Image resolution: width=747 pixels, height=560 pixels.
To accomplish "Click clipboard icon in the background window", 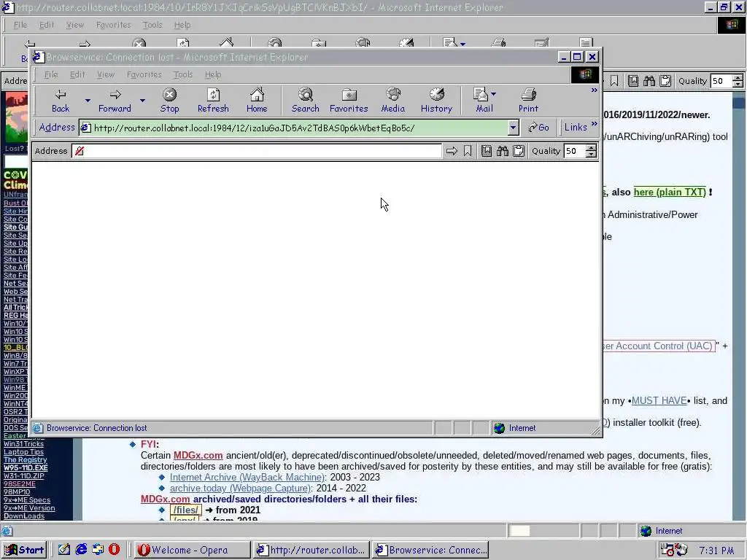I will coord(665,81).
